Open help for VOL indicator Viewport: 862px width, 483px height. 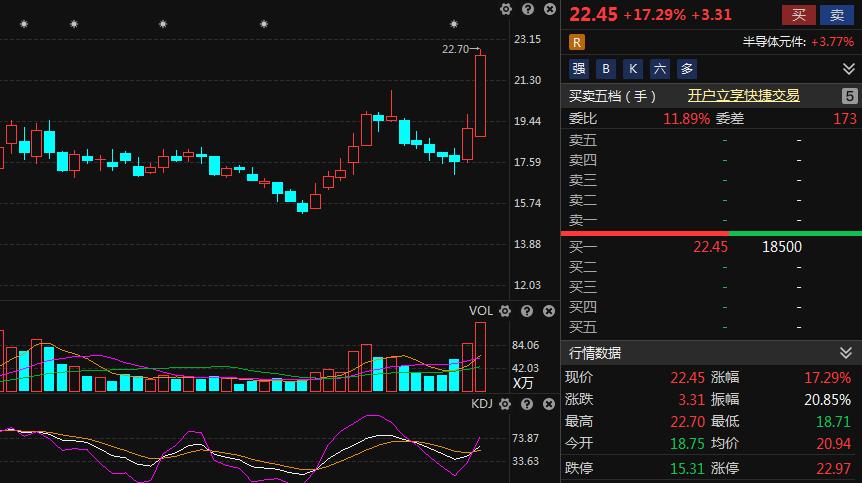click(x=527, y=311)
